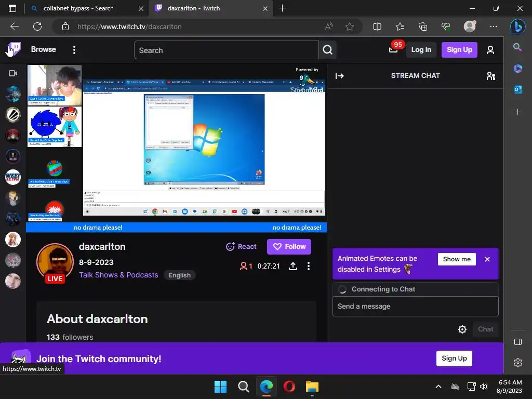Screen dimensions: 532x399
Task: Click the Chat send button
Action: click(486, 329)
